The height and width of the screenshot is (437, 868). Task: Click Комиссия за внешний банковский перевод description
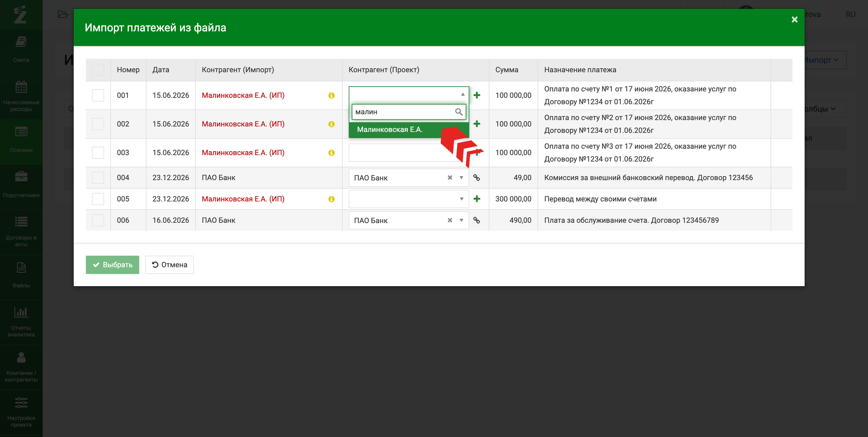coord(648,178)
